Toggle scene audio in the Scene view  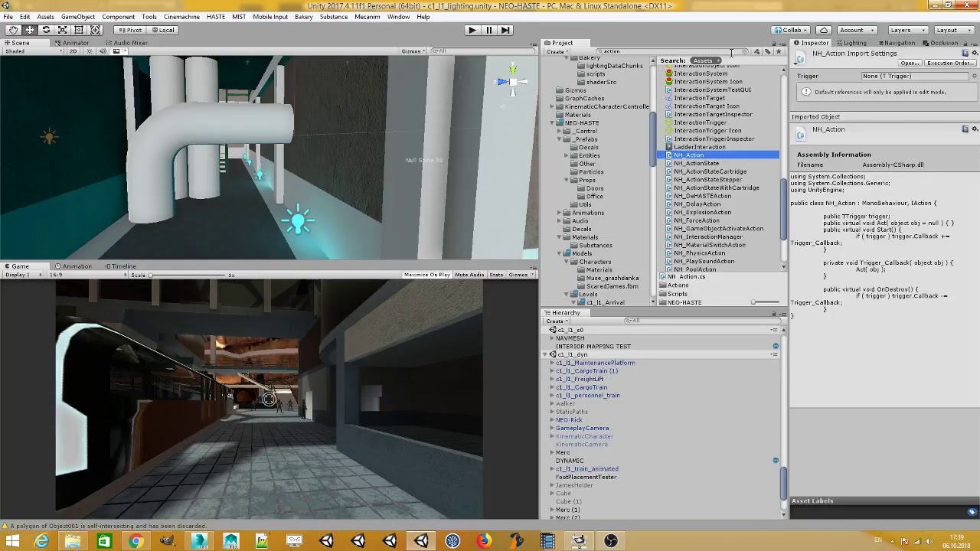(x=103, y=51)
